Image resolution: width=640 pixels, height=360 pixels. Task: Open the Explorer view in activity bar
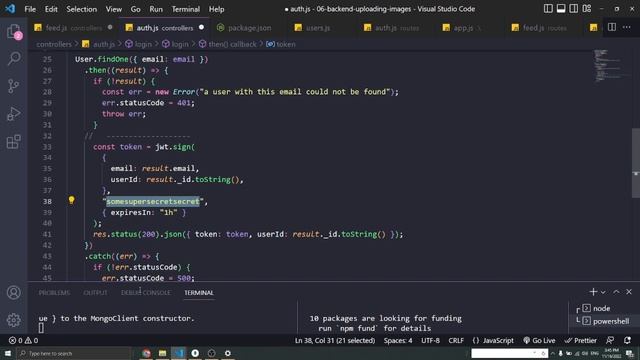13,32
